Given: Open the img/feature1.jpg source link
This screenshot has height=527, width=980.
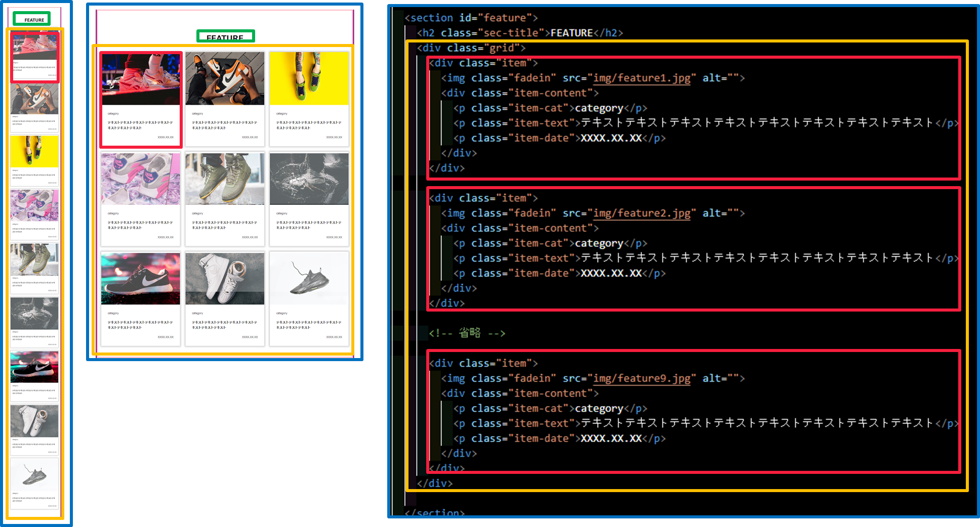Looking at the screenshot, I should (640, 78).
